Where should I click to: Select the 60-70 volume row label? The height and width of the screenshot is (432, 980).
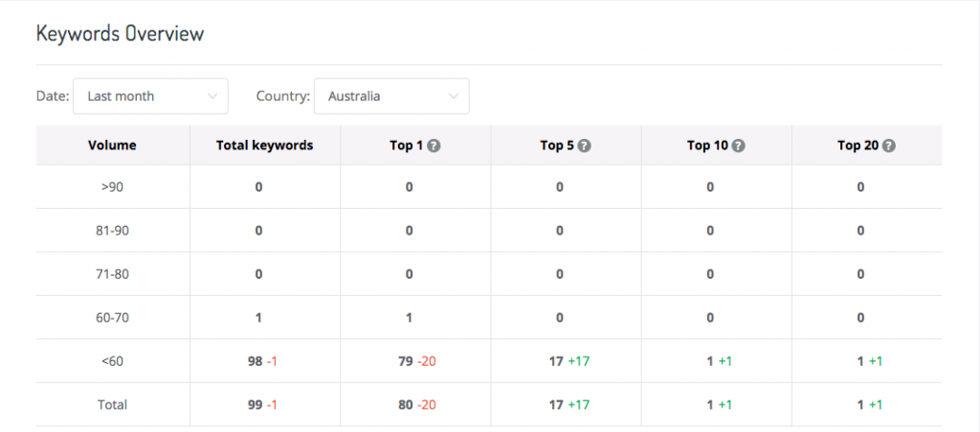pyautogui.click(x=113, y=318)
